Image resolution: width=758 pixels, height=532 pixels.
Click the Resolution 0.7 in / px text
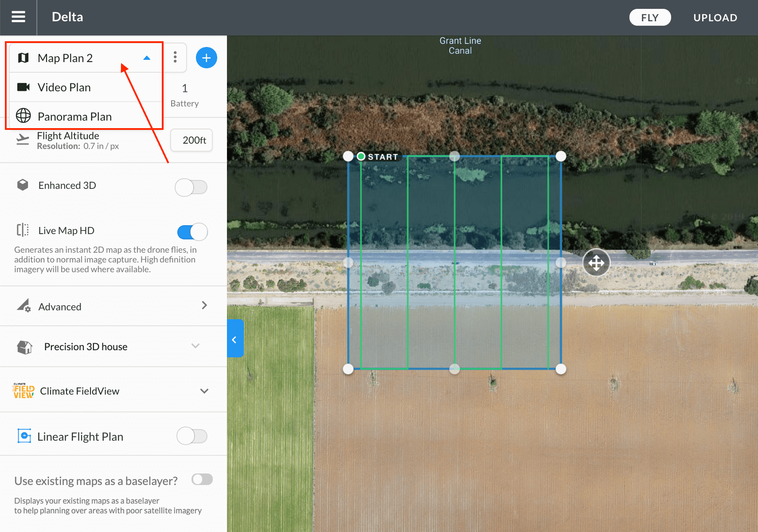pyautogui.click(x=78, y=146)
